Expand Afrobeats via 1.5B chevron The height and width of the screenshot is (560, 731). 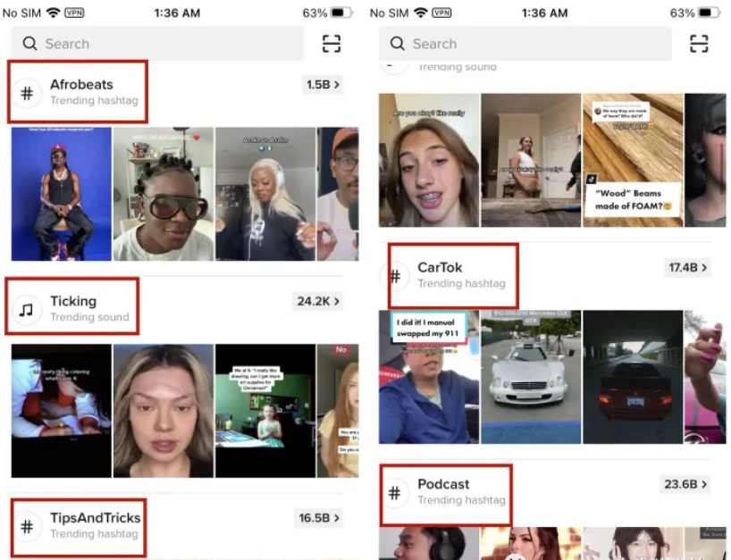click(323, 85)
